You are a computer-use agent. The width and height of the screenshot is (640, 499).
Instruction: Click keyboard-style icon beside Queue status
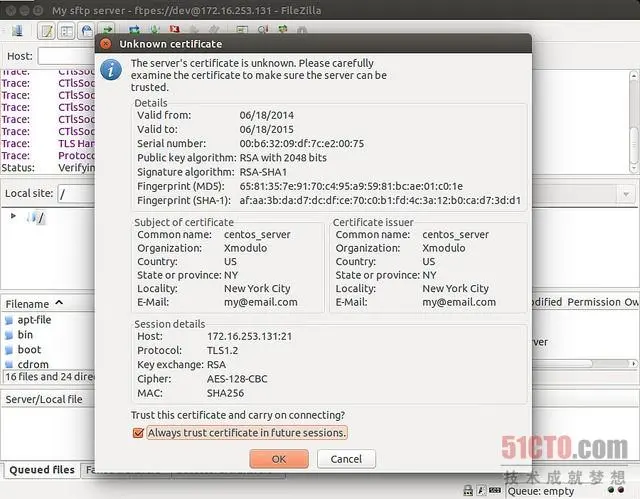point(495,490)
